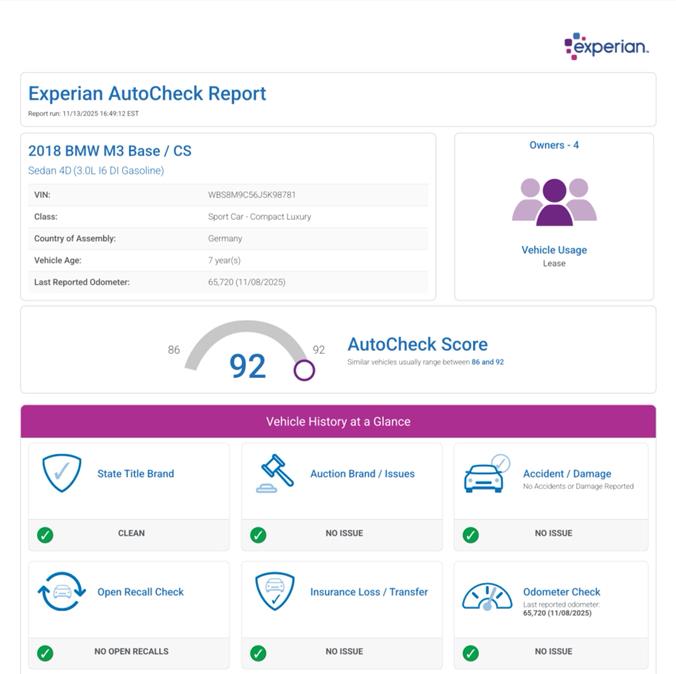The image size is (676, 674).
Task: Click the AutoCheck Score gauge circle marker
Action: pyautogui.click(x=304, y=370)
